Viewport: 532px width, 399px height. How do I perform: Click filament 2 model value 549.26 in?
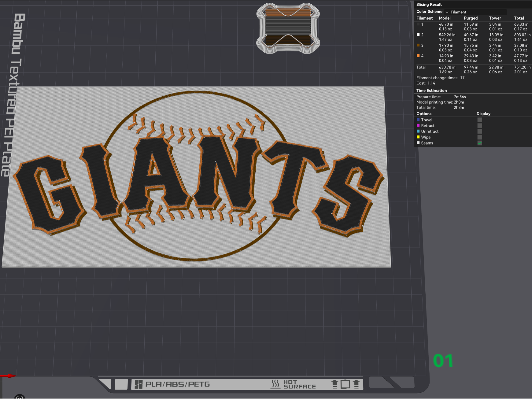click(447, 35)
